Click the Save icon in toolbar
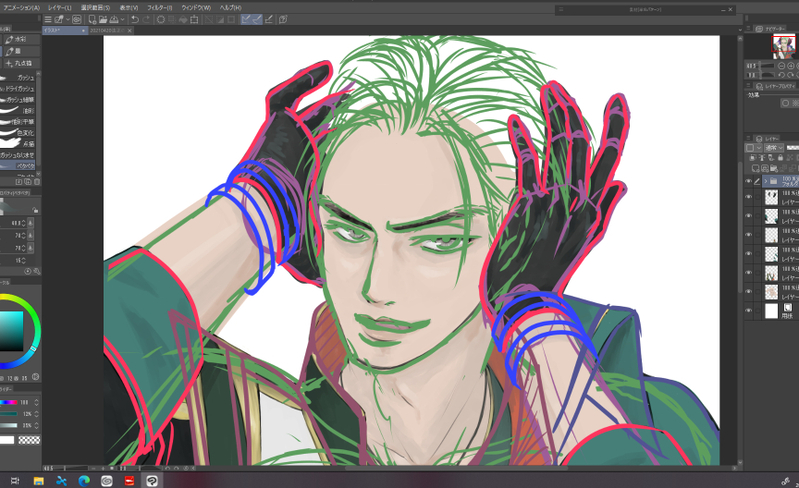 point(114,19)
